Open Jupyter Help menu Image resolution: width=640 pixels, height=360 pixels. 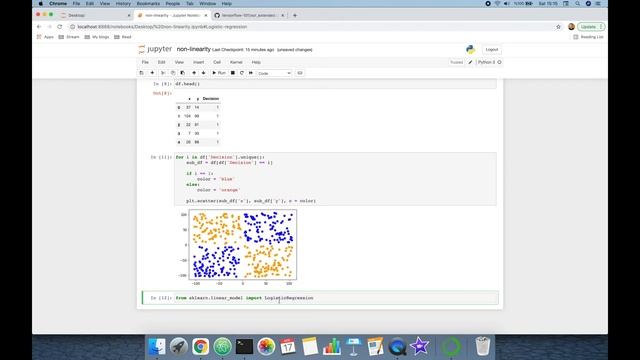tap(256, 62)
